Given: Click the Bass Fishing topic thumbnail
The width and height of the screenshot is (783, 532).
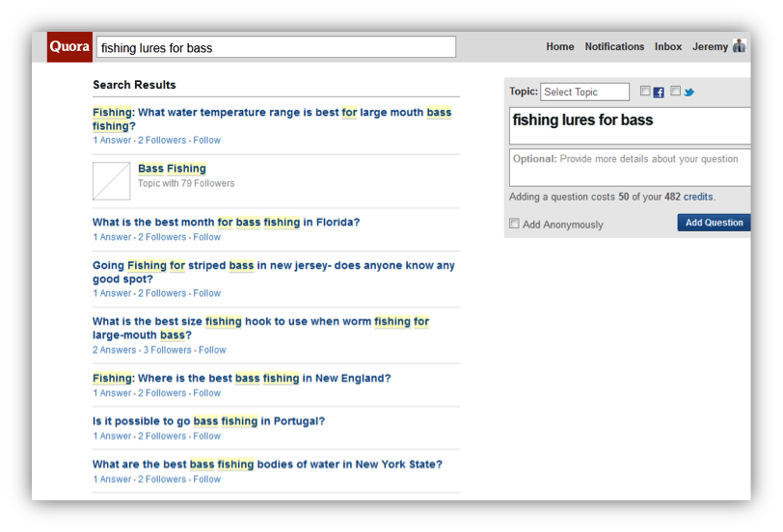Looking at the screenshot, I should [x=111, y=180].
